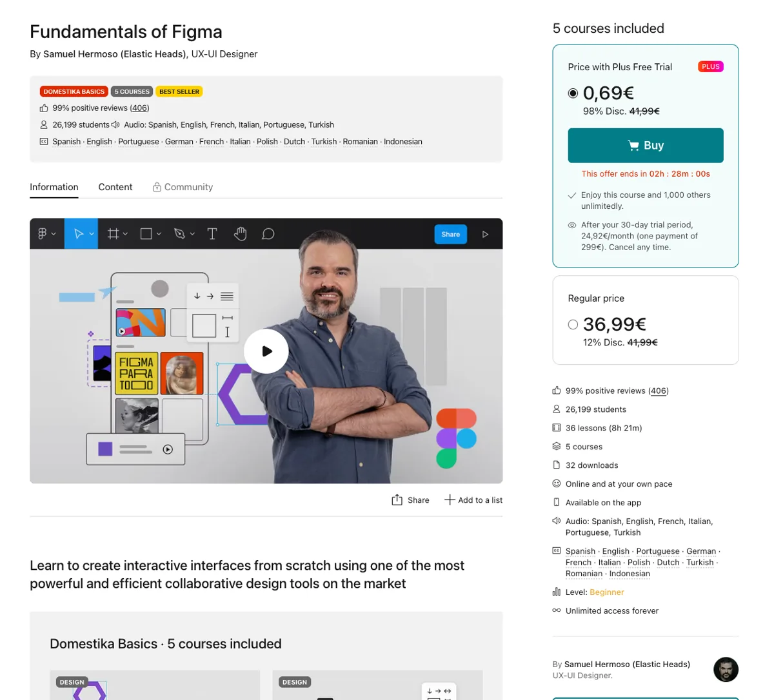The image size is (774, 700).
Task: Click the thumbs-up icon in the sidebar
Action: 557,391
